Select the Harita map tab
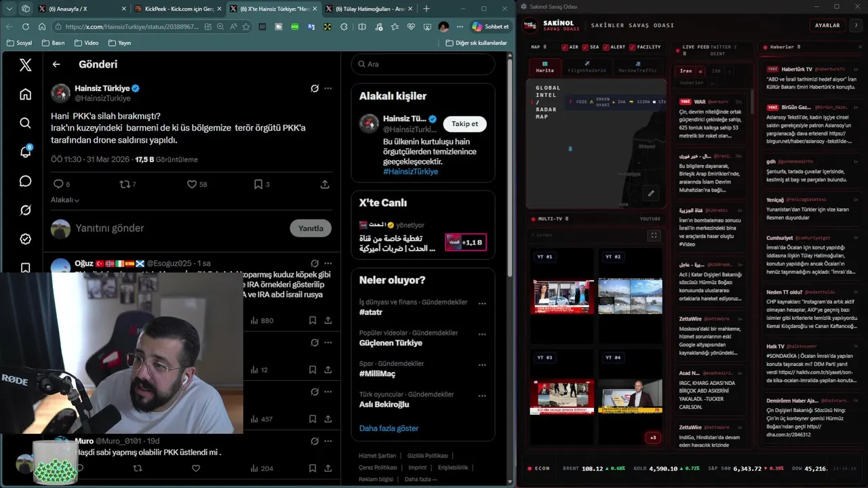868x488 pixels. point(545,68)
